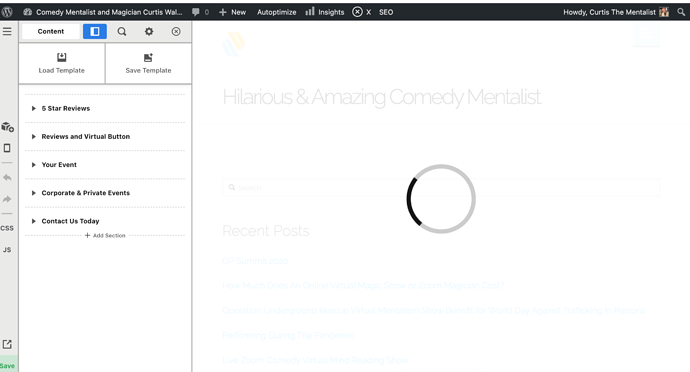Image resolution: width=690 pixels, height=372 pixels.
Task: Click Load Template
Action: click(x=62, y=63)
